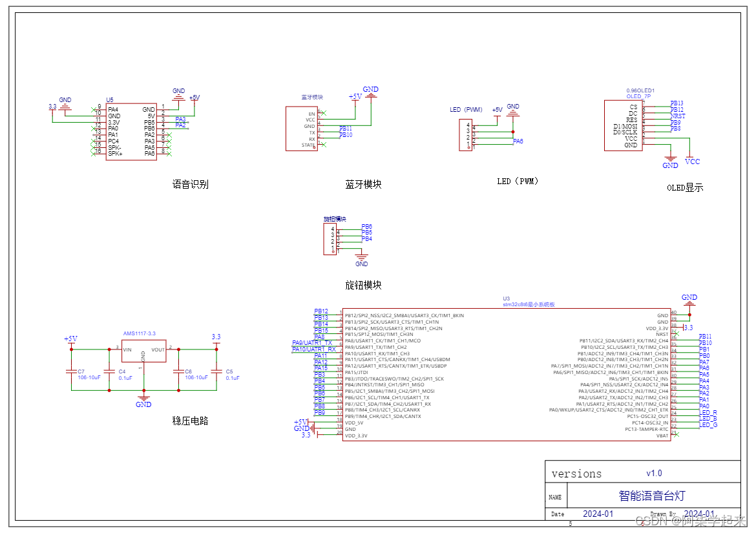Click the PB9 net label beside OLED
The image size is (756, 533).
(x=675, y=122)
